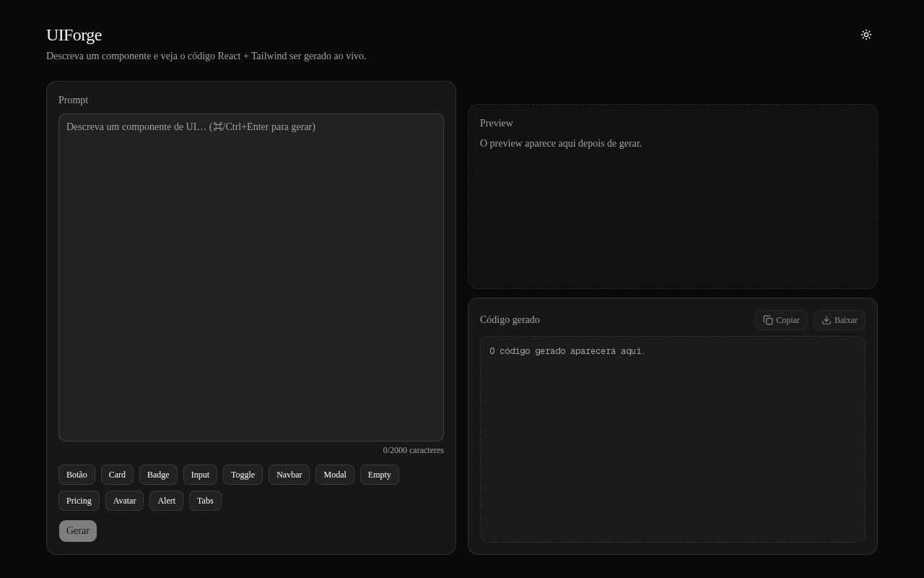
Task: Select the Card preset chip
Action: (x=117, y=475)
